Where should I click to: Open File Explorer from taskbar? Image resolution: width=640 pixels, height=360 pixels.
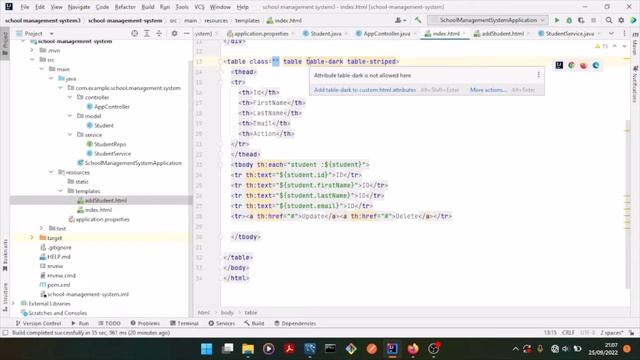[248, 349]
